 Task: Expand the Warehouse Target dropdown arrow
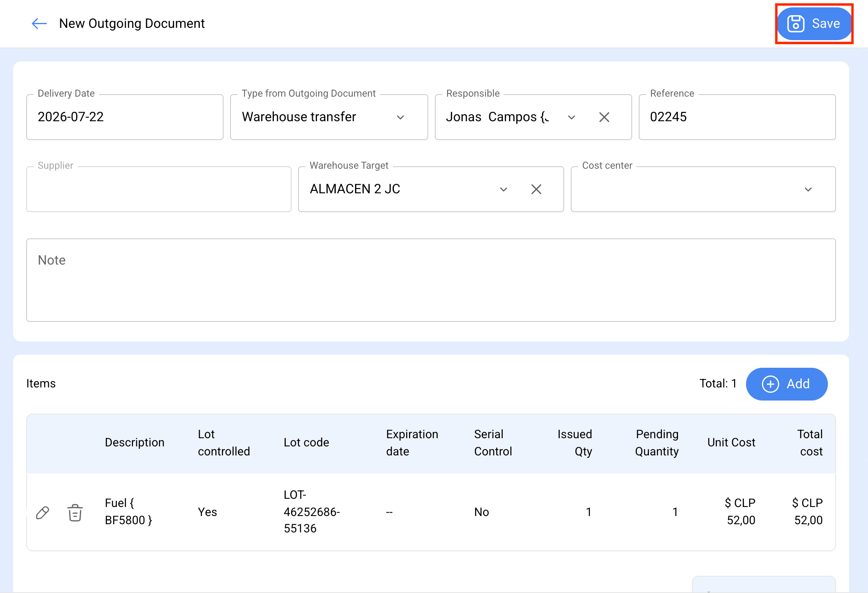tap(504, 189)
